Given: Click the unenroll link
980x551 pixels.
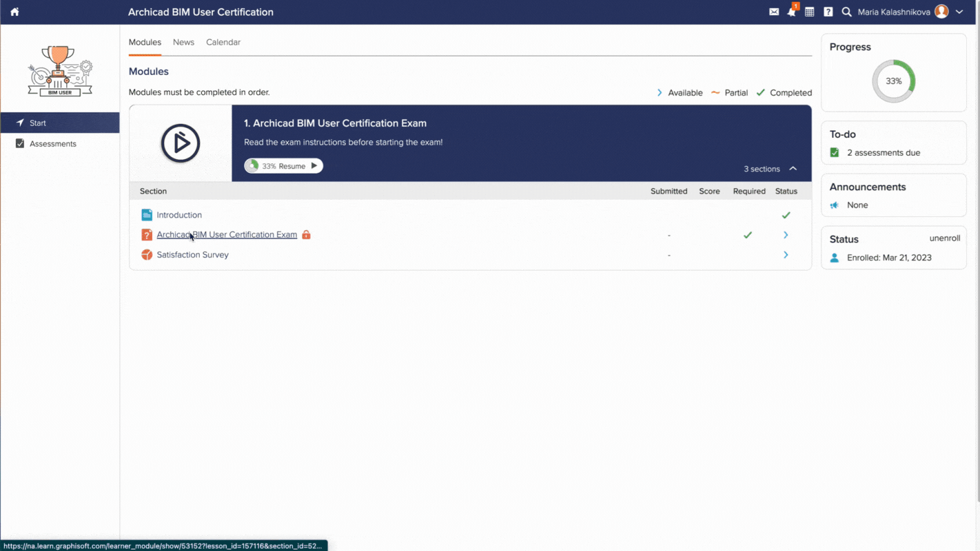Looking at the screenshot, I should (x=945, y=238).
